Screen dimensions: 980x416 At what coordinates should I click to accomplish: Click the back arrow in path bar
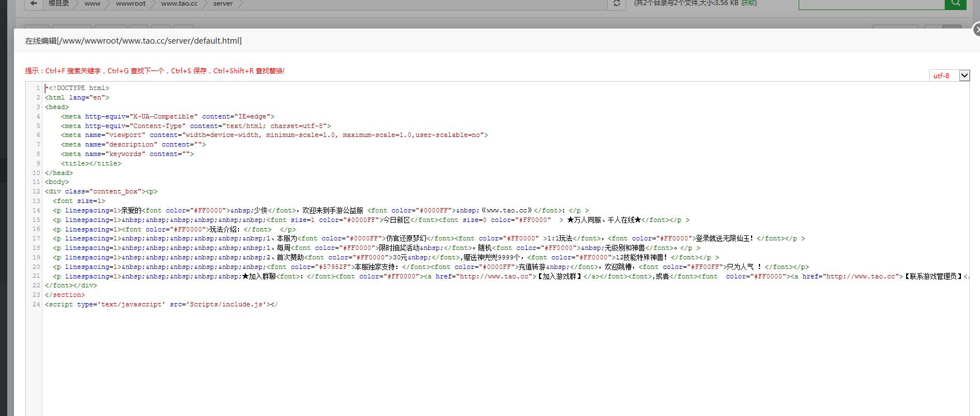click(x=34, y=3)
